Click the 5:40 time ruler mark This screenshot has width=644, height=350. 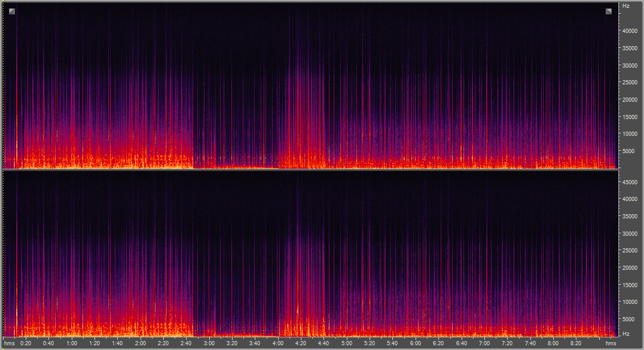(393, 343)
